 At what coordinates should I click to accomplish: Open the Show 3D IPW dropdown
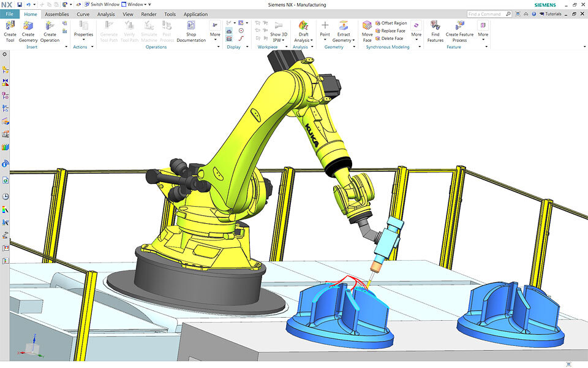point(279,40)
